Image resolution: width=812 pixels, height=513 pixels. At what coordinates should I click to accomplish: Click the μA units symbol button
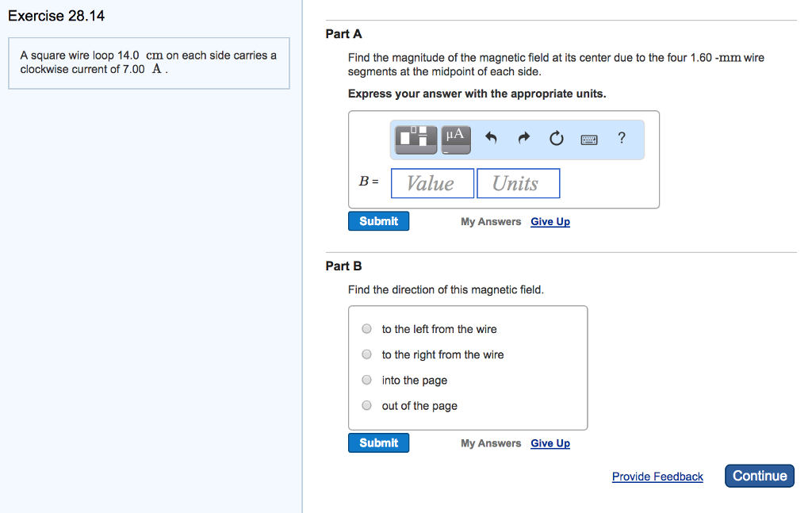455,139
